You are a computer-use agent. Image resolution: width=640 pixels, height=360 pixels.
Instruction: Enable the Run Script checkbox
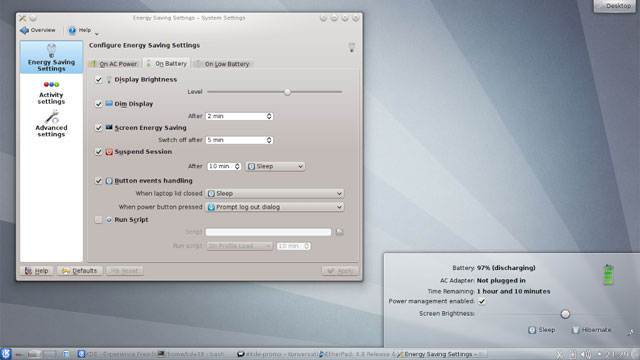(98, 220)
